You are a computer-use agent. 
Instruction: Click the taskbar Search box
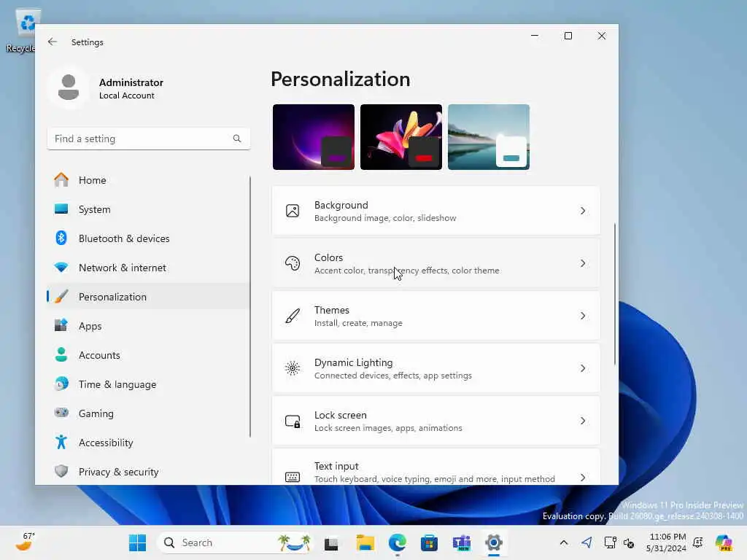236,542
